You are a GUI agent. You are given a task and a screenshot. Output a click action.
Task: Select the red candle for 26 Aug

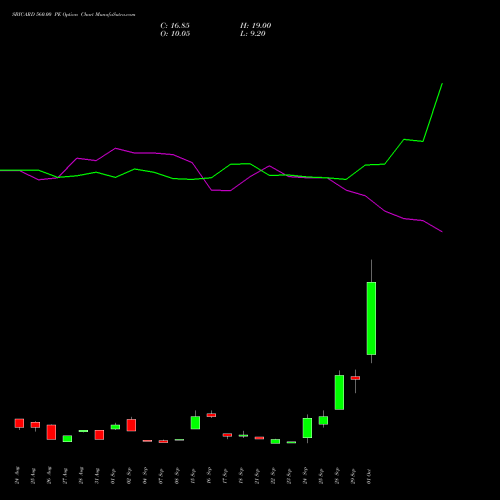(51, 432)
